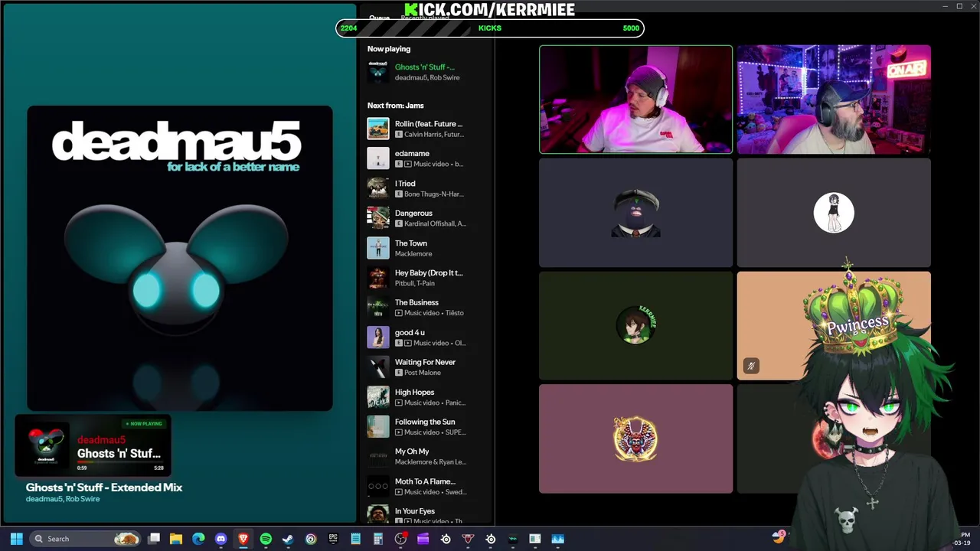The width and height of the screenshot is (980, 551).
Task: Play In Your Eyes from the queue
Action: (x=426, y=515)
